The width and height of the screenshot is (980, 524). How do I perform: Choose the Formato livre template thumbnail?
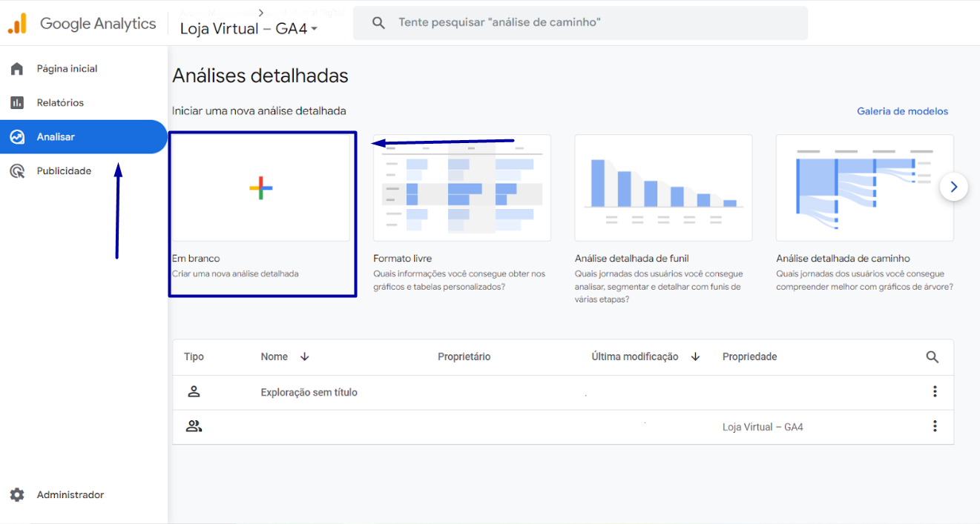(462, 188)
